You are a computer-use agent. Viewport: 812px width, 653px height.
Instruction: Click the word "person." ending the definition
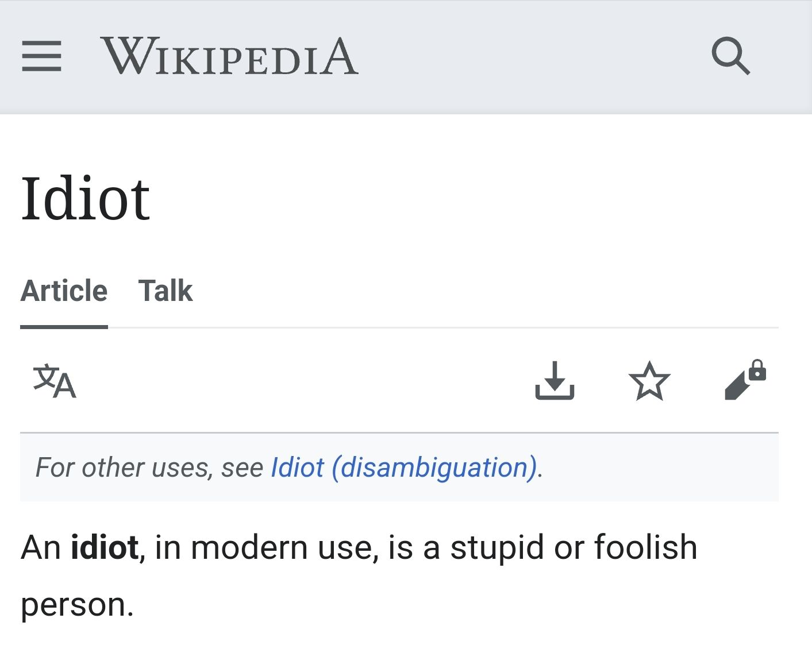(77, 605)
